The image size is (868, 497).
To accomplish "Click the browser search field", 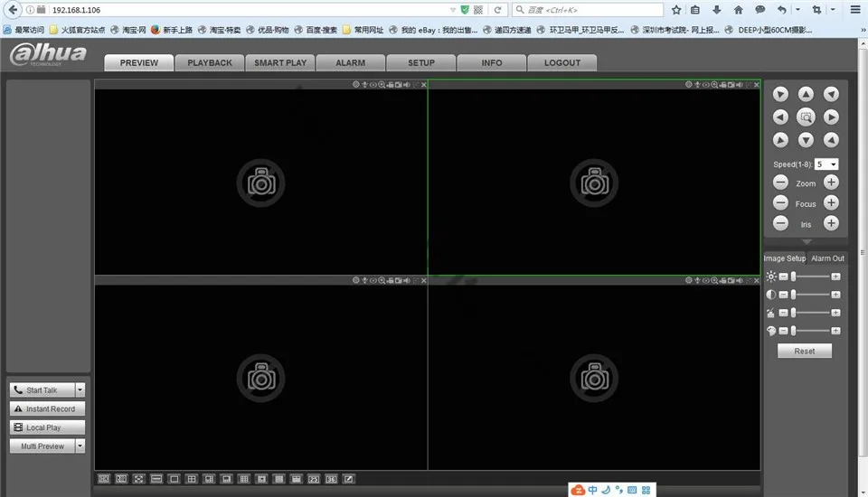I will click(x=588, y=10).
